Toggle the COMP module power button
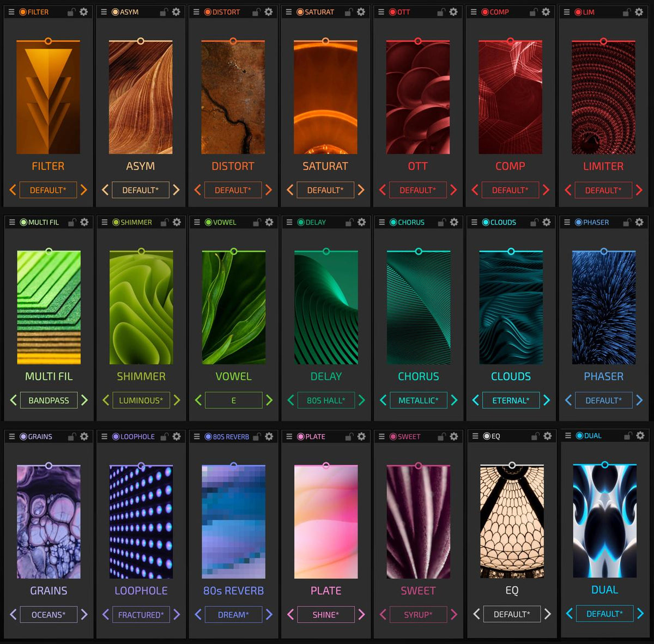The width and height of the screenshot is (654, 644). [485, 12]
